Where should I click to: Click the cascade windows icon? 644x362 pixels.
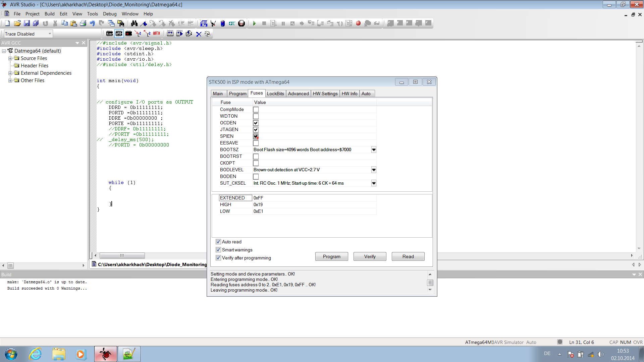tap(111, 23)
